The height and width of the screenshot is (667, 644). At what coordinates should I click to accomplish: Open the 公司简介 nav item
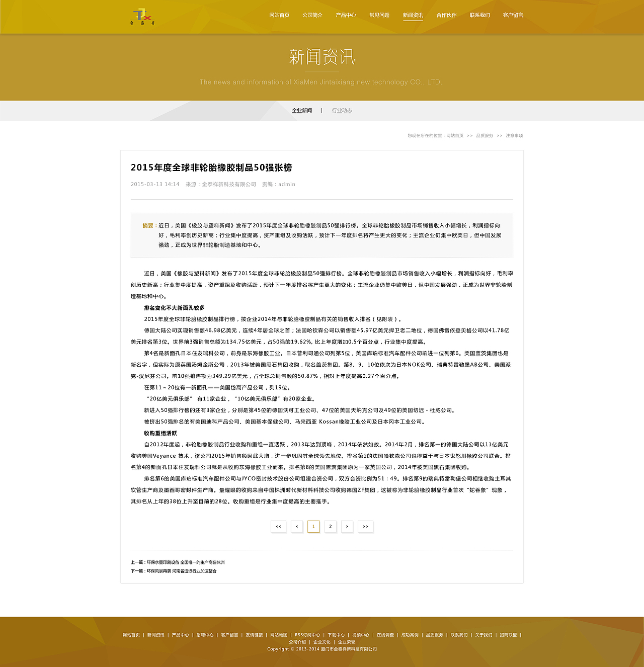click(x=312, y=15)
